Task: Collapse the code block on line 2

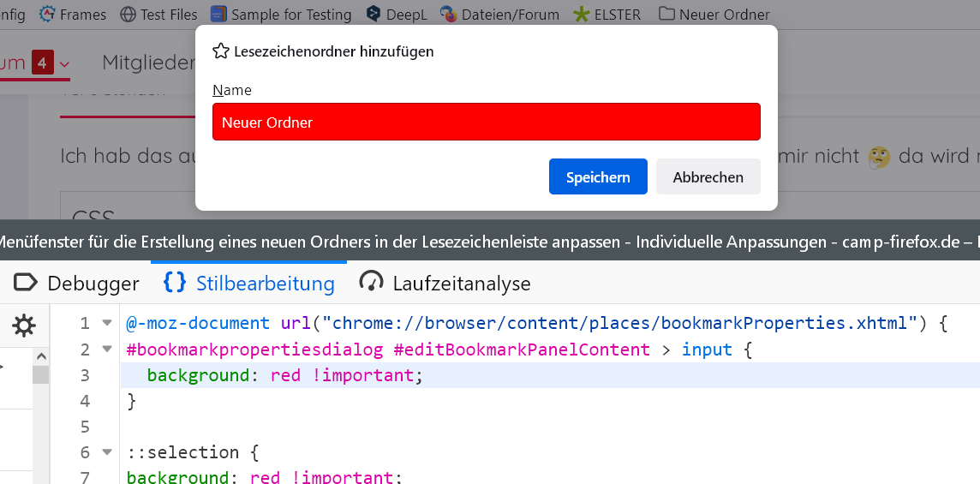Action: click(107, 349)
